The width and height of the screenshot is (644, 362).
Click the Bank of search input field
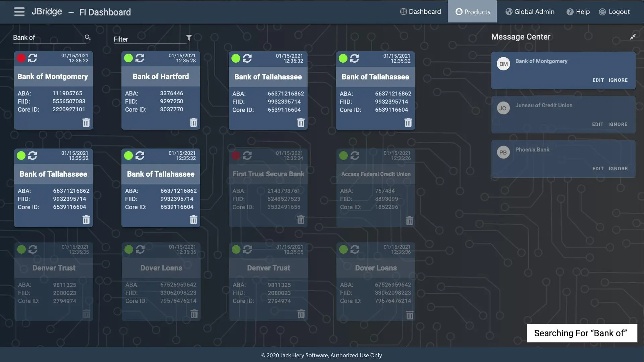(x=47, y=38)
